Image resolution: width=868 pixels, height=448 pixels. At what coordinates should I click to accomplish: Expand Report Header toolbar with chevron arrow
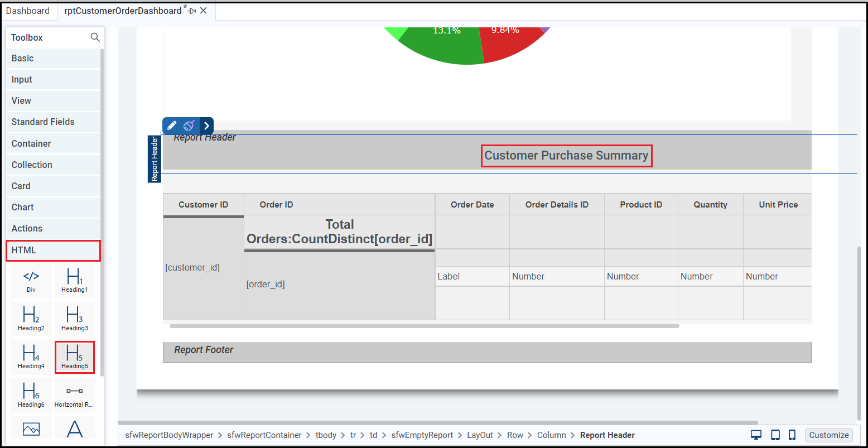pos(206,126)
